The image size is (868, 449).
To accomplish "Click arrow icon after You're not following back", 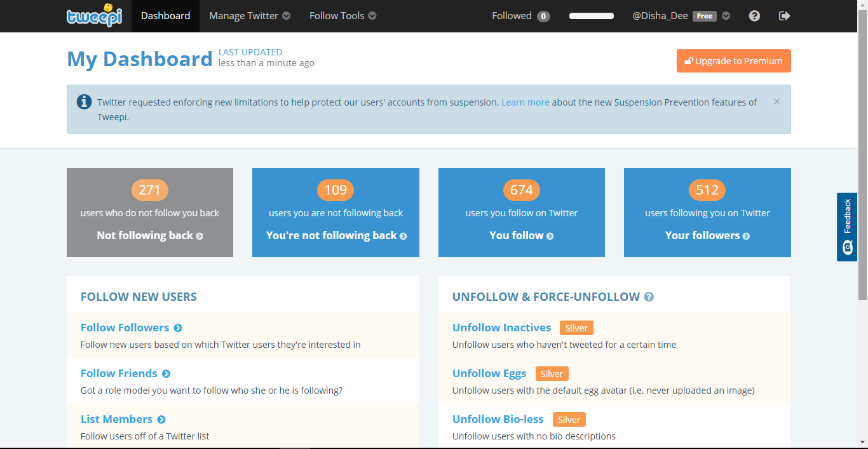I will coord(403,236).
